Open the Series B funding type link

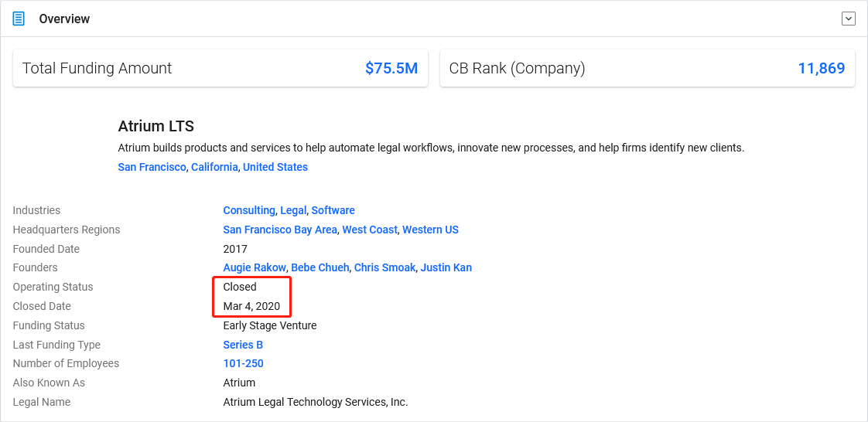tap(243, 345)
